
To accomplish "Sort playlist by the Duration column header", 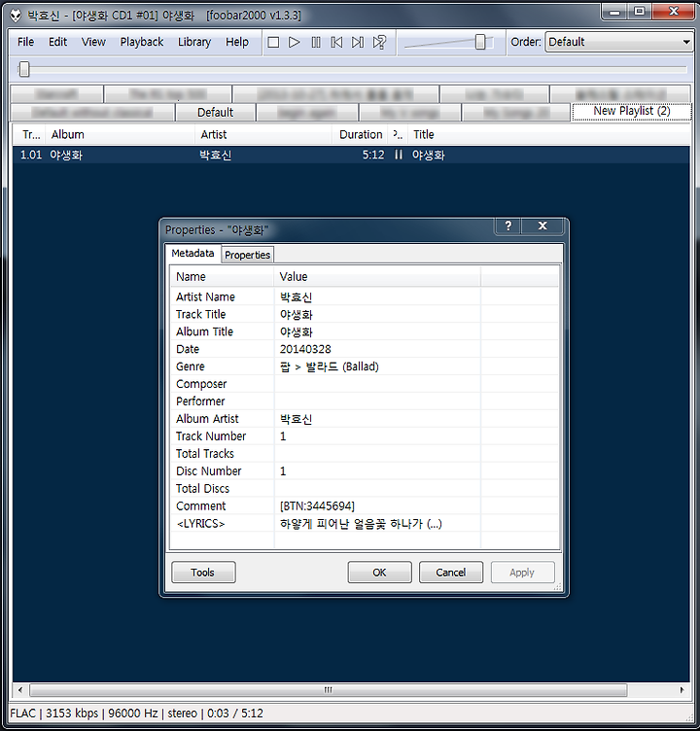I will point(360,135).
